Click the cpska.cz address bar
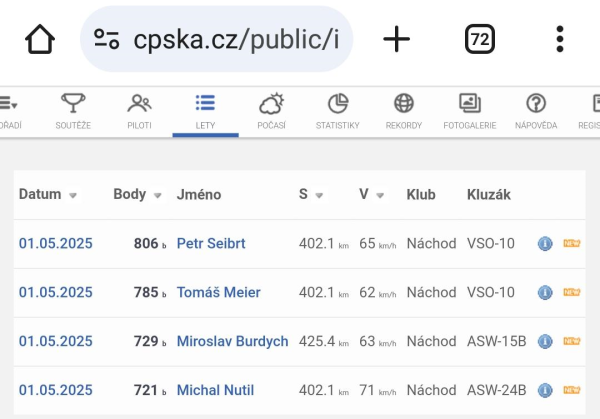Image resolution: width=600 pixels, height=419 pixels. click(x=216, y=39)
